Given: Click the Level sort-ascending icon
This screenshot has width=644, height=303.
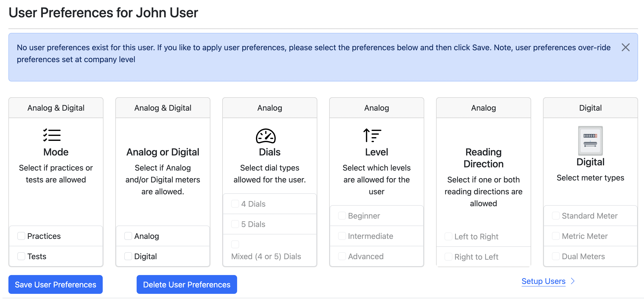Looking at the screenshot, I should click(372, 135).
